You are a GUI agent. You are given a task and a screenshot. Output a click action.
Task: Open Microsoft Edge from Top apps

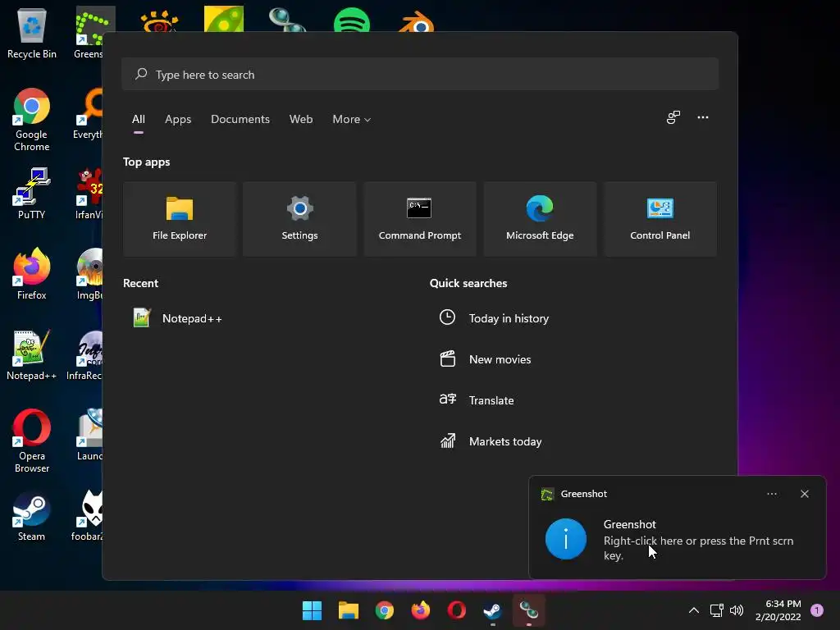540,218
